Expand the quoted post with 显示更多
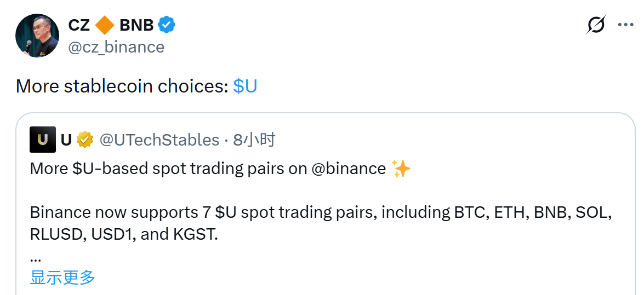The width and height of the screenshot is (644, 295). 62,277
